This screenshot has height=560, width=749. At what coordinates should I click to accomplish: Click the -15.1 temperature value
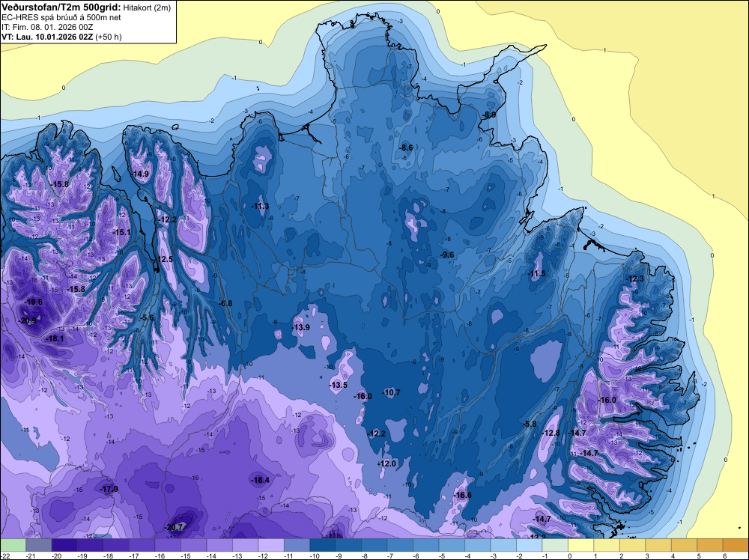[121, 233]
